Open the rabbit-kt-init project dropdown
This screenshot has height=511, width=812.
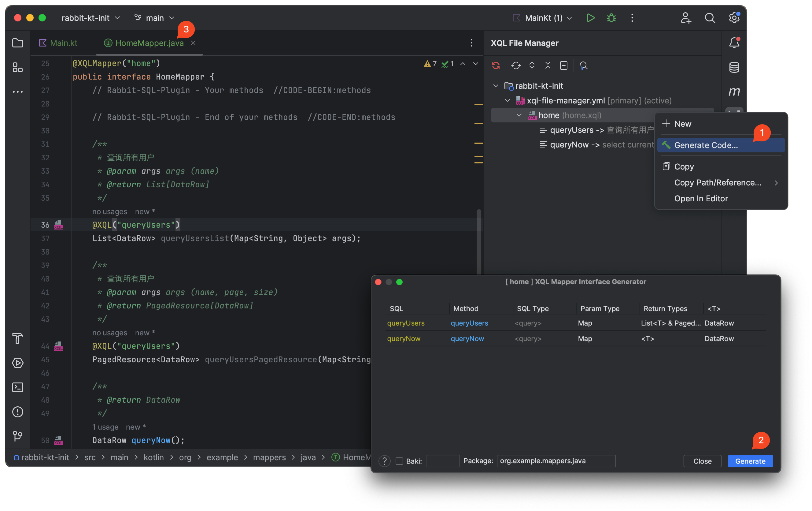point(90,18)
